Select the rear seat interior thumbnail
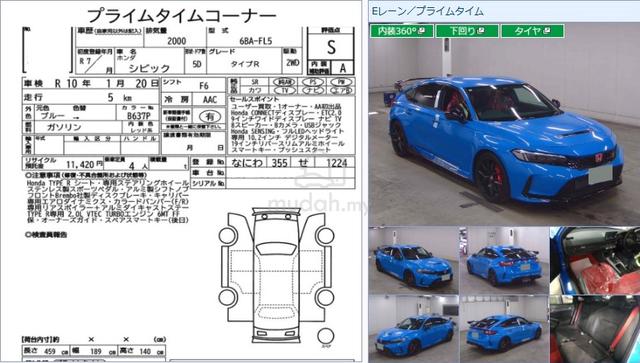The image size is (640, 363). pyautogui.click(x=595, y=329)
